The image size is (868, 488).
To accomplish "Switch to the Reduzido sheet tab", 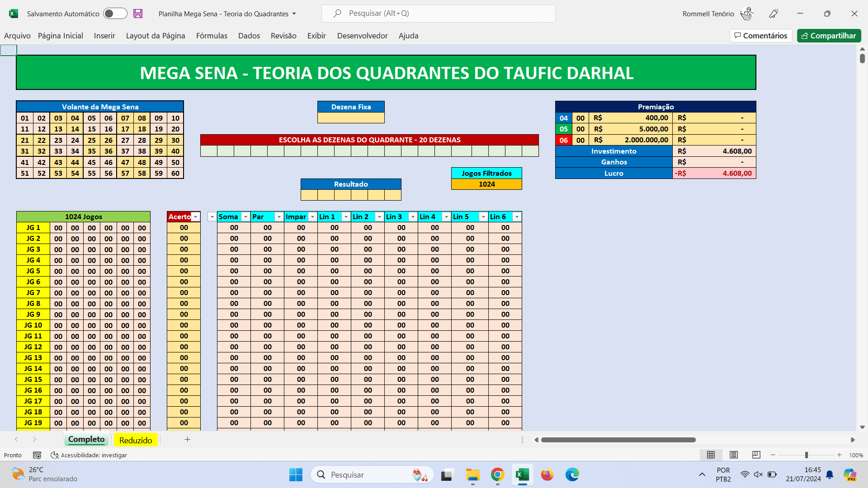I will coord(136,440).
